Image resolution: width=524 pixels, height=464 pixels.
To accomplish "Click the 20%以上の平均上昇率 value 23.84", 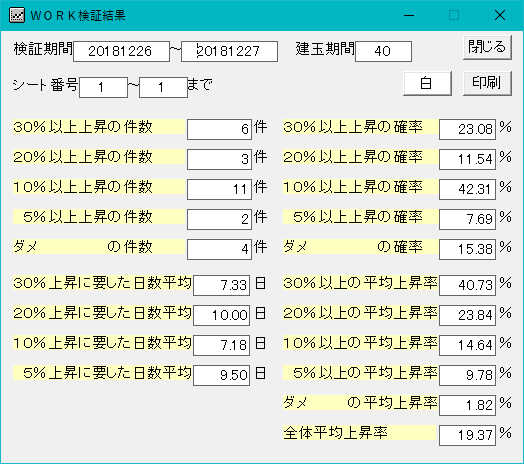I will tap(467, 316).
